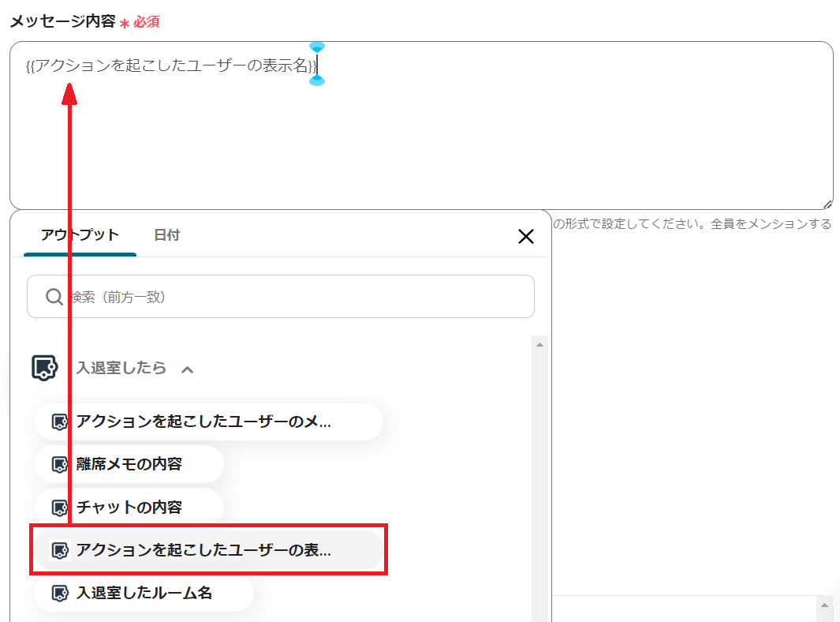Screen dimensions: 840x622
Task: Click icon beside アクションを起こしたユーザーの表...
Action: tap(59, 550)
